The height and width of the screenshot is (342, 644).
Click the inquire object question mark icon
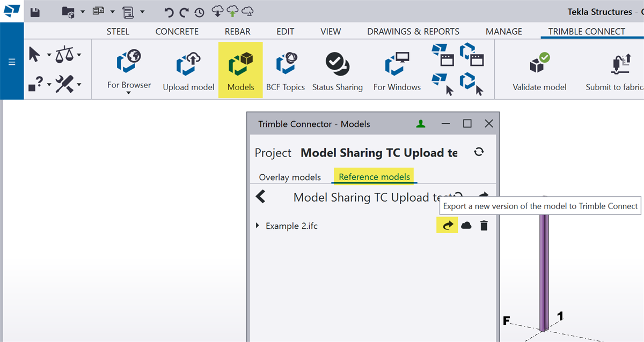[x=35, y=84]
